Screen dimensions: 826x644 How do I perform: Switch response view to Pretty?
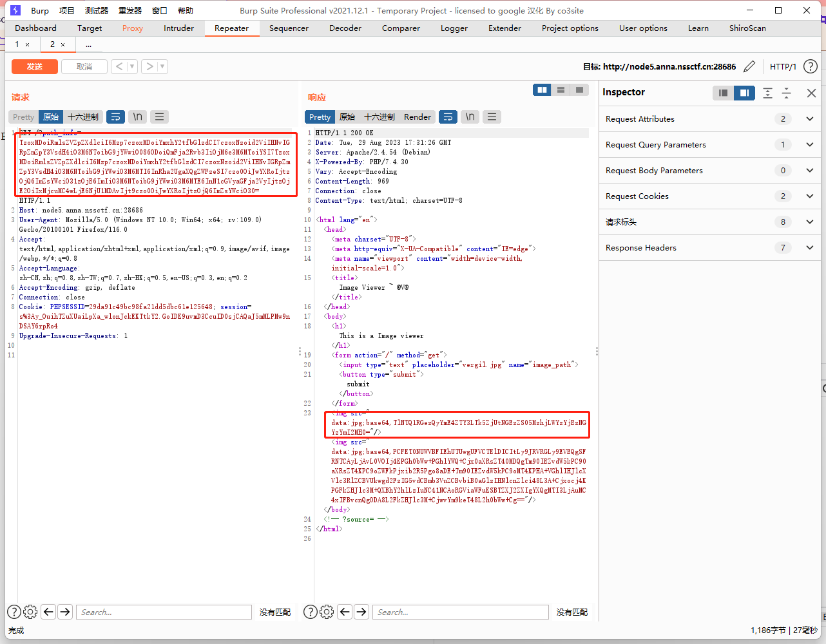pos(320,117)
